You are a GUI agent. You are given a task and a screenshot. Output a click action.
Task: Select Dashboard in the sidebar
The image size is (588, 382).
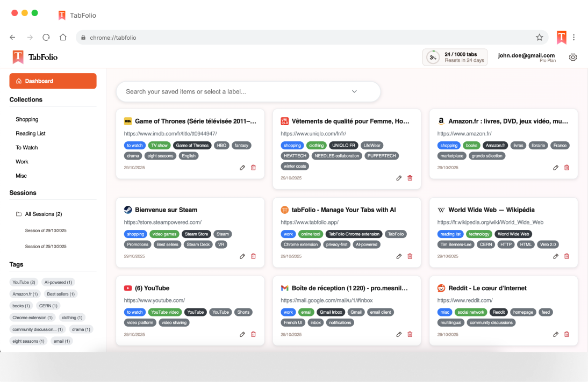(x=53, y=81)
